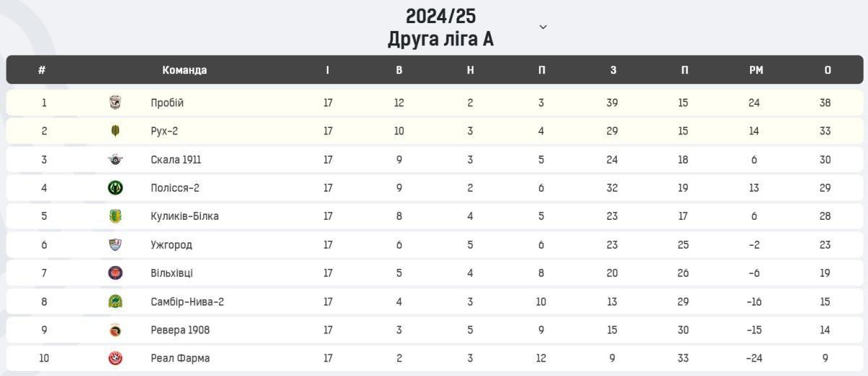
Task: Click the Вільхівці team logo
Action: coord(115,273)
